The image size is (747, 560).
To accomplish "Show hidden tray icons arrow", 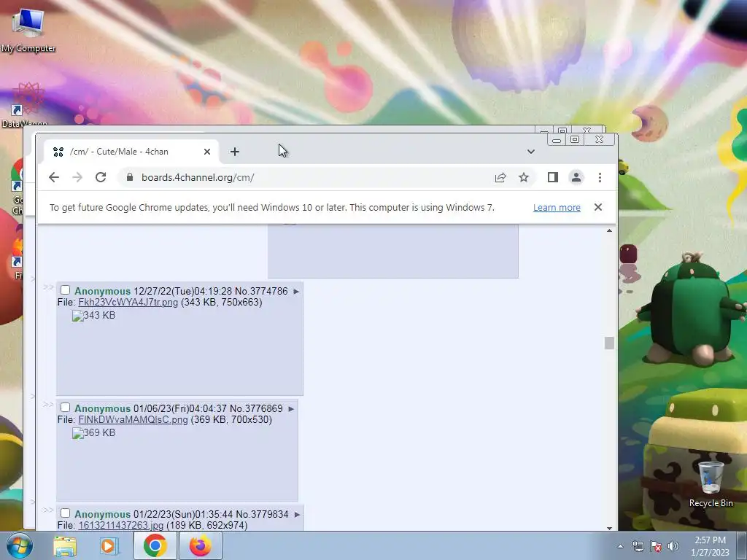I will (x=620, y=547).
